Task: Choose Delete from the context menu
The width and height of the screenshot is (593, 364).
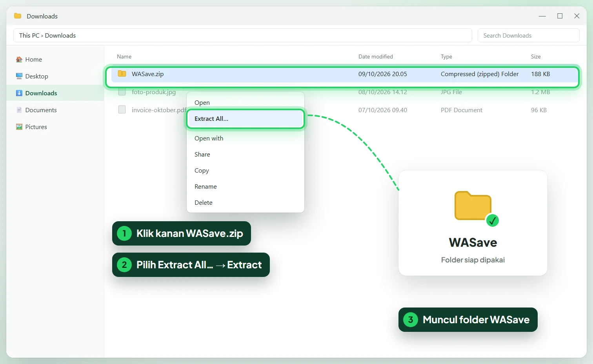Action: click(x=246, y=202)
